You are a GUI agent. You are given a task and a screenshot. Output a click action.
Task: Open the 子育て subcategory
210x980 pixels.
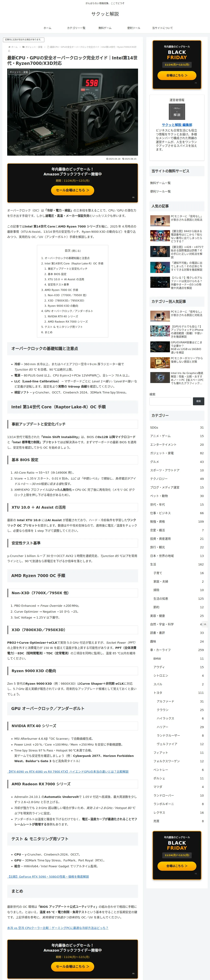178,573
